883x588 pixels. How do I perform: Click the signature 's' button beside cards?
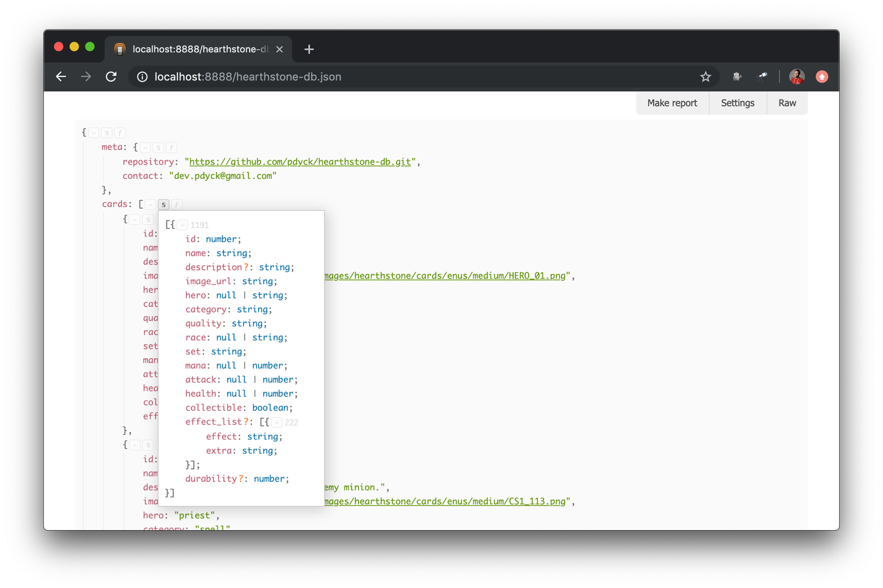coord(163,204)
